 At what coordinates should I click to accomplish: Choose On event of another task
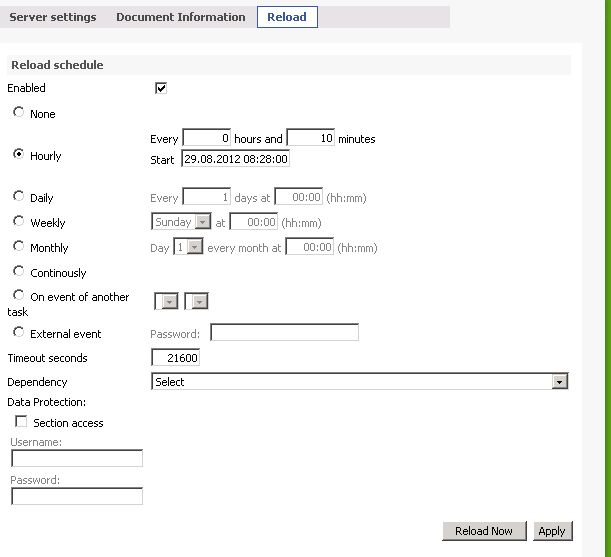19,296
